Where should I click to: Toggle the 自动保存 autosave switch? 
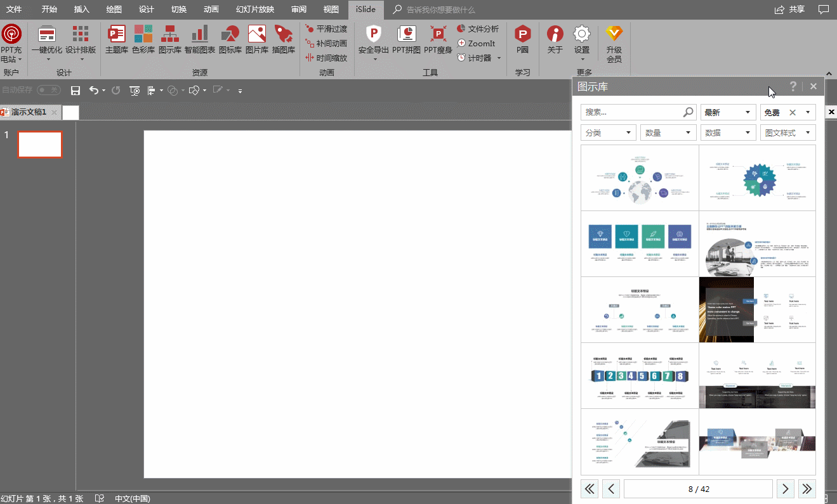pyautogui.click(x=49, y=91)
